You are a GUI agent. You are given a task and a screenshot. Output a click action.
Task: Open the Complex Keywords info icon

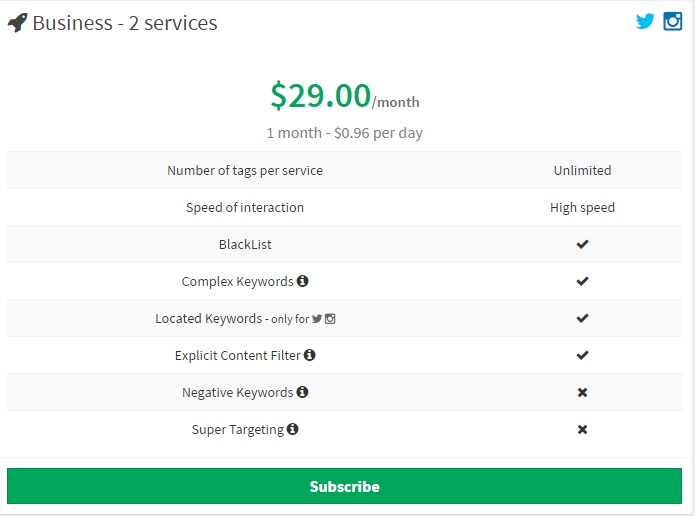tap(302, 281)
